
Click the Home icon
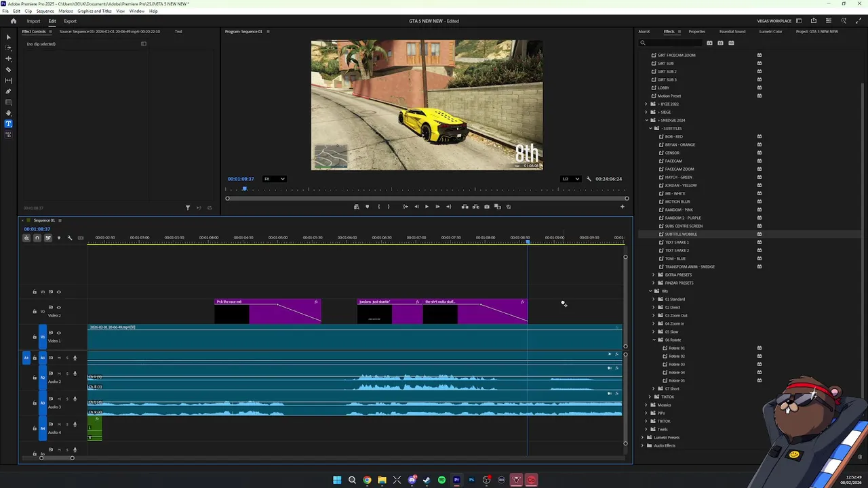(13, 21)
